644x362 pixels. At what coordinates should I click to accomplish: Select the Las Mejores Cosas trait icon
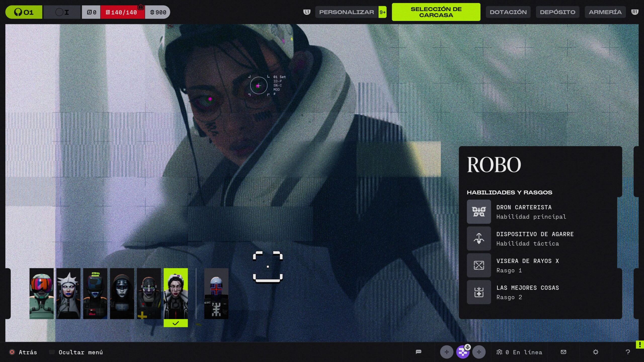click(479, 292)
